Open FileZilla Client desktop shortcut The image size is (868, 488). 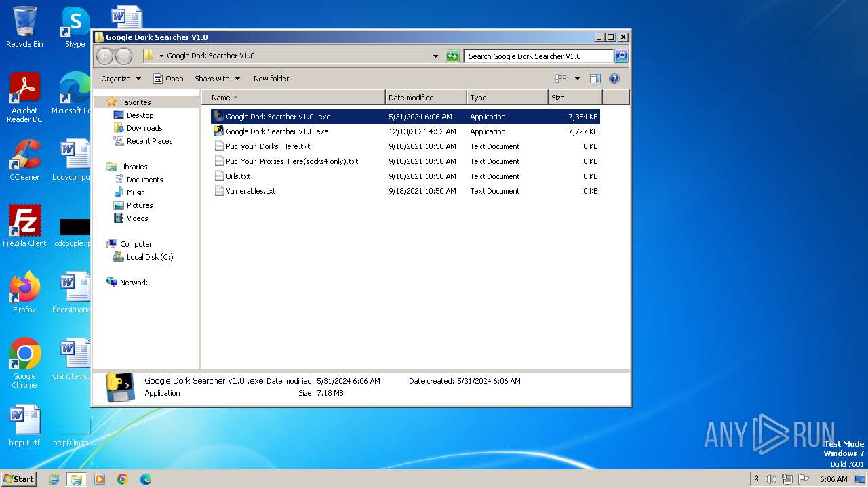coord(24,226)
